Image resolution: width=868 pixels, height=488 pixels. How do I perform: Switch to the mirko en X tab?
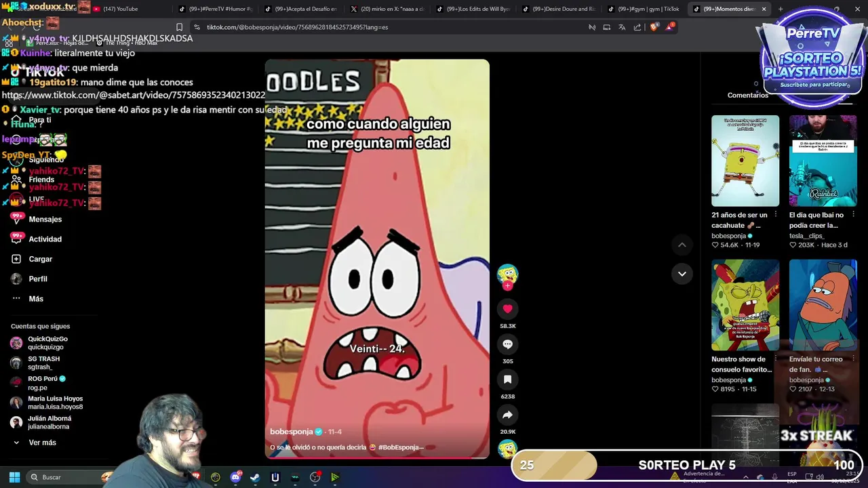tap(387, 9)
